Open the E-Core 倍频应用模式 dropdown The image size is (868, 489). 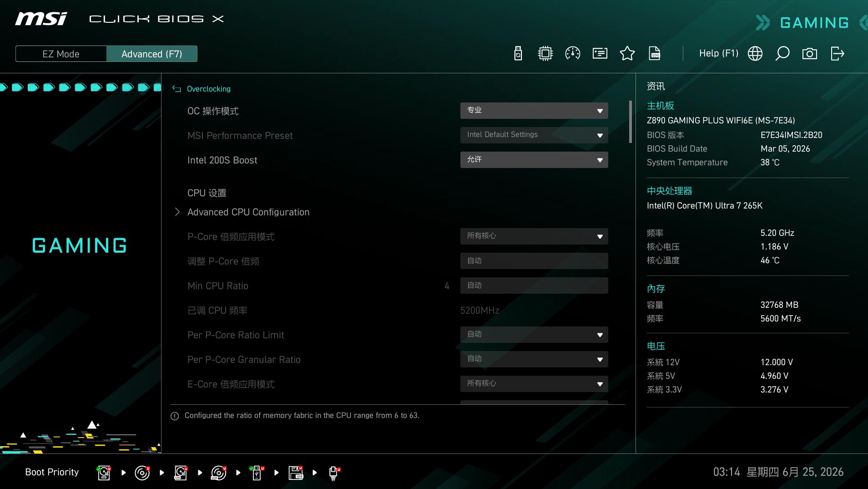click(x=534, y=384)
